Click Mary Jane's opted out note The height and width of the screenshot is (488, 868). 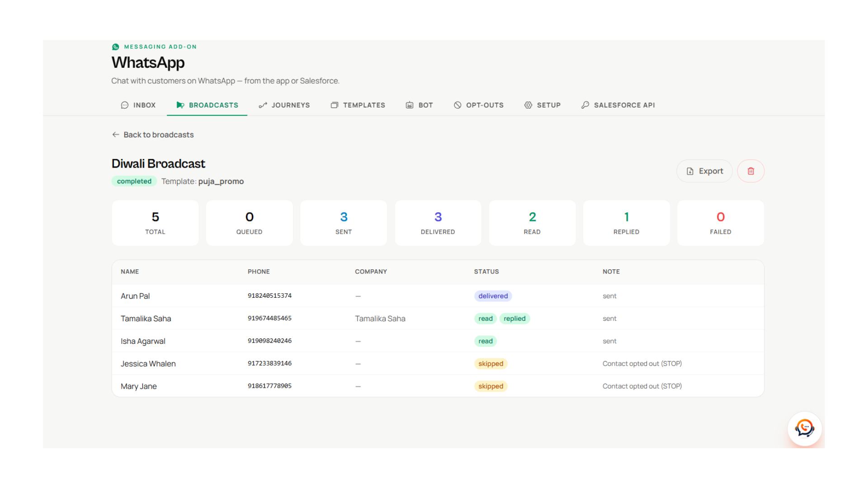coord(642,386)
